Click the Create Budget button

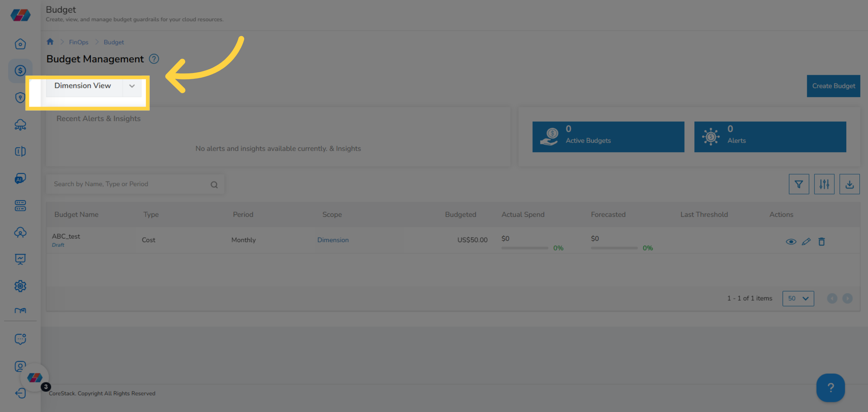(x=833, y=86)
